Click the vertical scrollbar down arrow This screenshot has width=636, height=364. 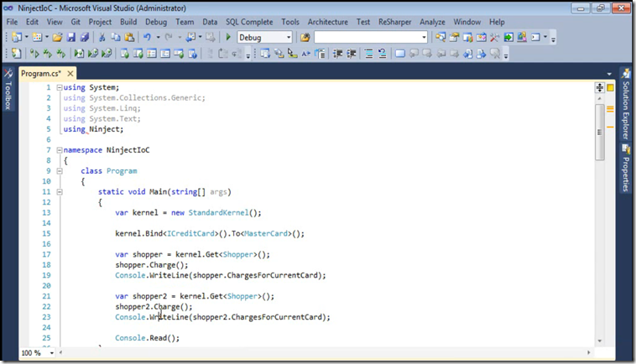(599, 341)
